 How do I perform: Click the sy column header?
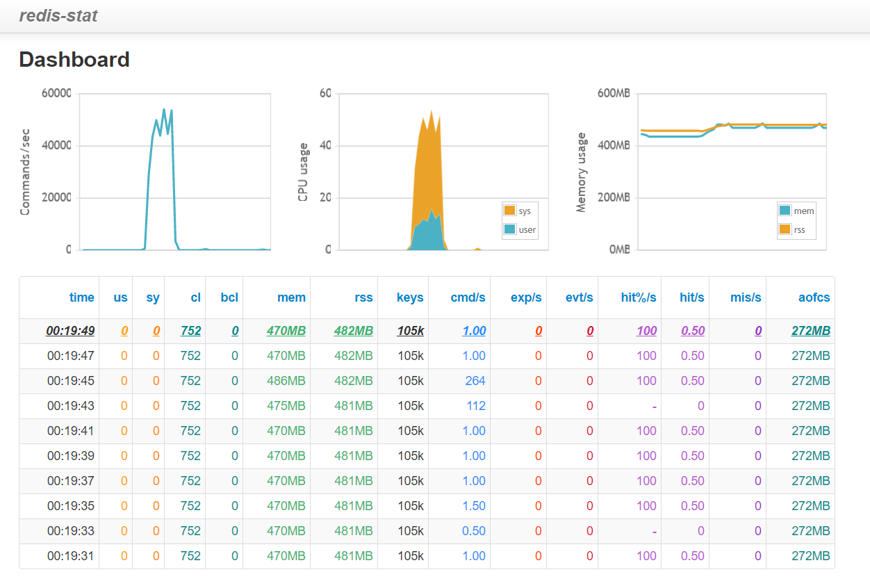click(153, 297)
